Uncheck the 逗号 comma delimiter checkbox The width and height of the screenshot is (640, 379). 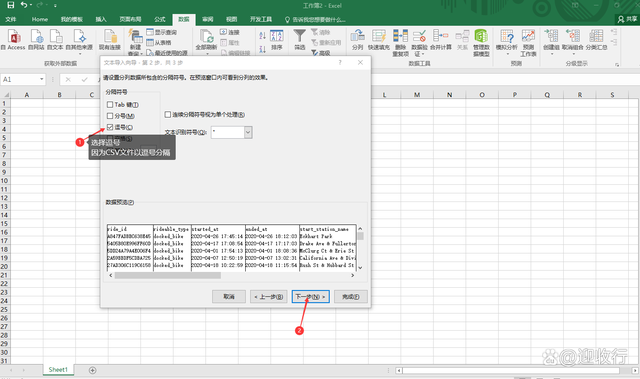click(110, 127)
